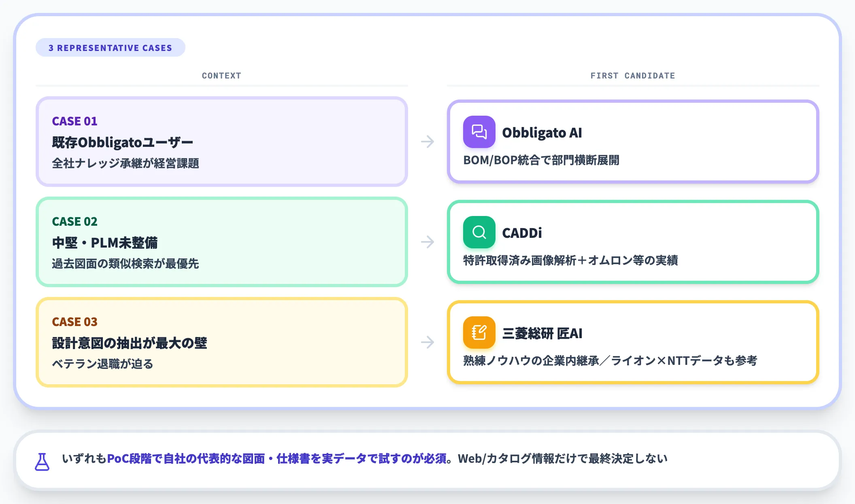Click the text 過去図面の類似検索が最優先
Screen dimensions: 855x504
125,264
